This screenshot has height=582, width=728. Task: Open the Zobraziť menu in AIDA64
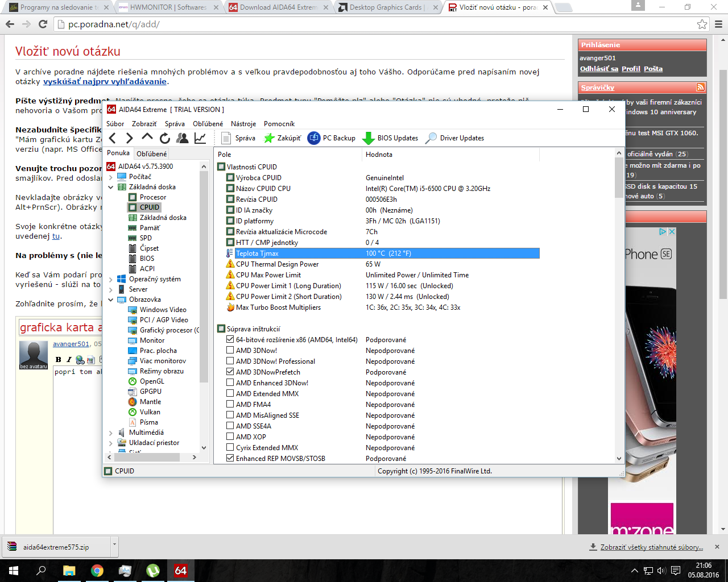144,124
